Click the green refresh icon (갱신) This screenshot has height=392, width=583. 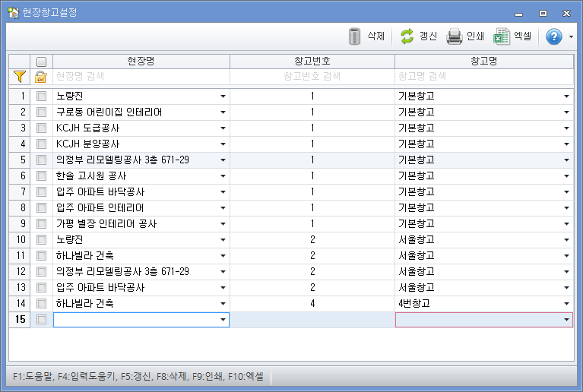pyautogui.click(x=407, y=36)
